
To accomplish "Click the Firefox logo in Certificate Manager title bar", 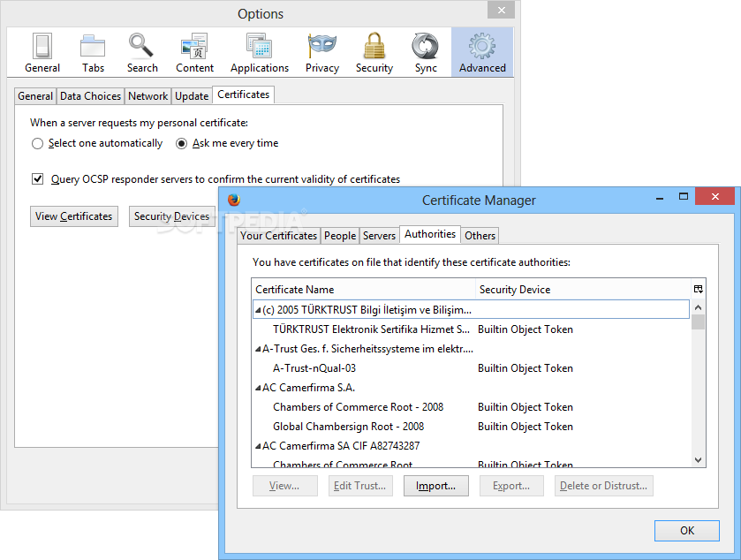I will click(234, 200).
